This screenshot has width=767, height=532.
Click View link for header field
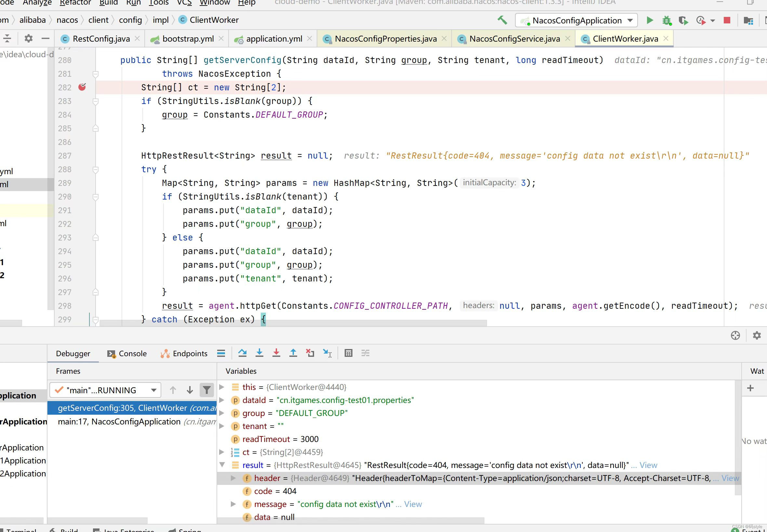(730, 478)
